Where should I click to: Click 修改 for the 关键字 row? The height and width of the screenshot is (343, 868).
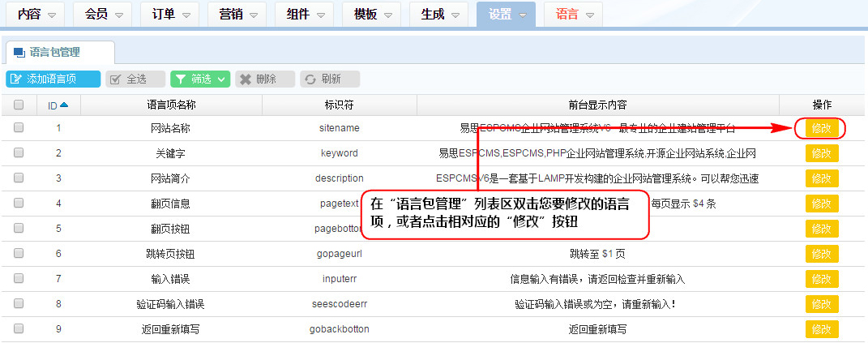(821, 153)
